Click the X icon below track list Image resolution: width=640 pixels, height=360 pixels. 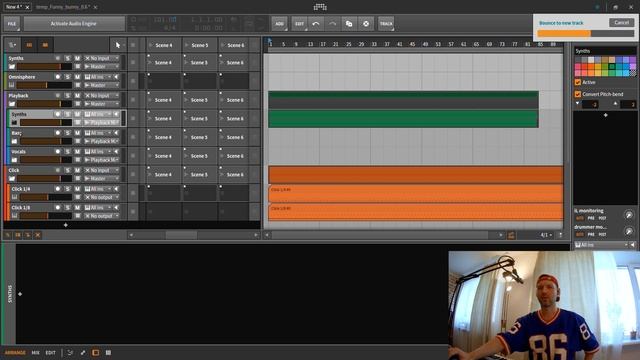pos(38,235)
